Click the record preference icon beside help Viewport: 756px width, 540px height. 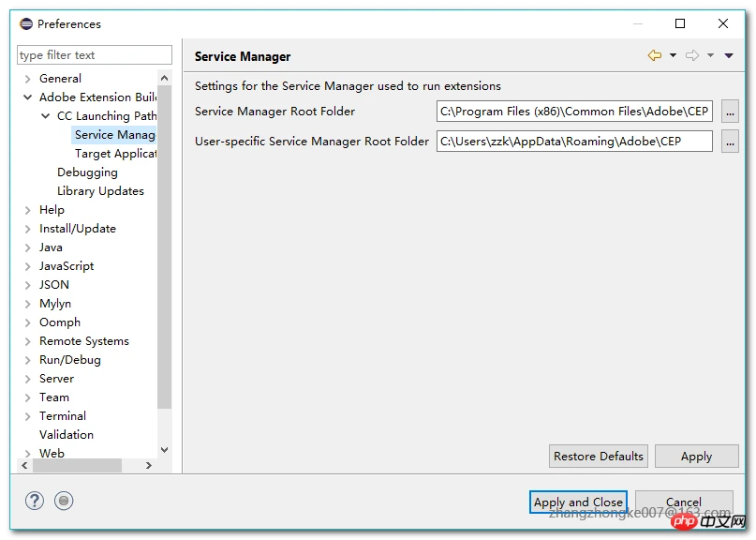coord(64,501)
